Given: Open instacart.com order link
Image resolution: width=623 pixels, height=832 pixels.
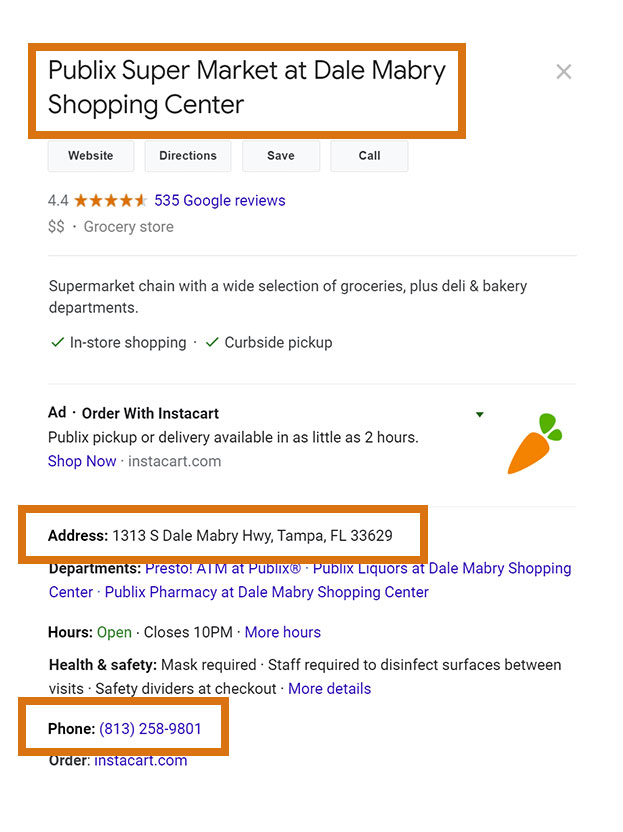Looking at the screenshot, I should pos(141,760).
